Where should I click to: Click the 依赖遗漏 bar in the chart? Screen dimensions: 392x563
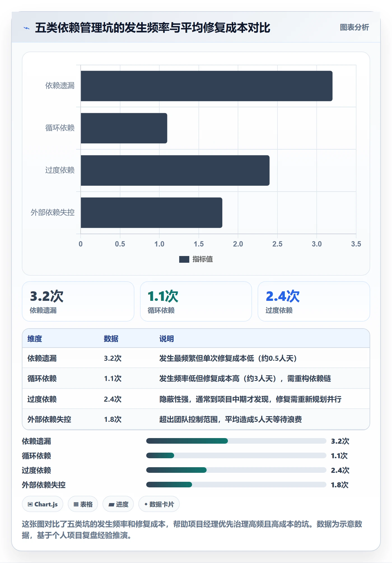(x=207, y=86)
